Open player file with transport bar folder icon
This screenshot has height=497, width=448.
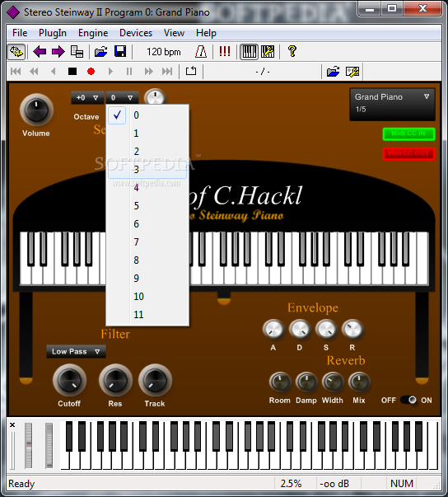click(333, 72)
